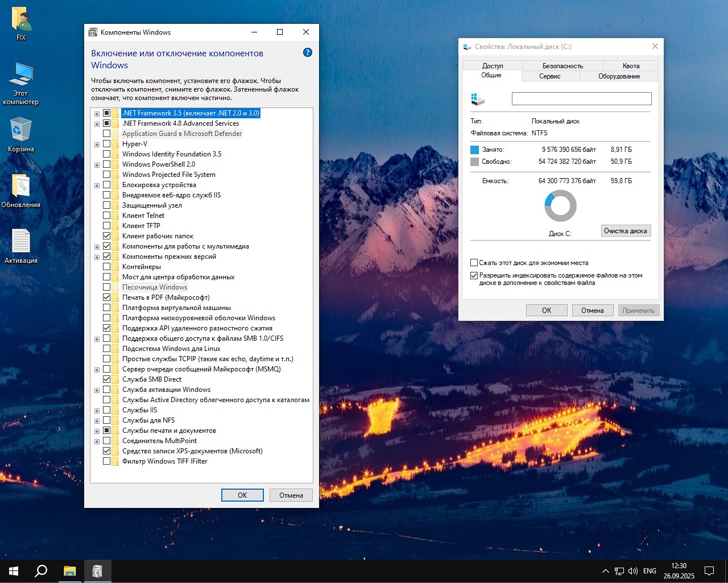This screenshot has height=583, width=728.
Task: Click the help question mark icon
Action: coord(308,52)
